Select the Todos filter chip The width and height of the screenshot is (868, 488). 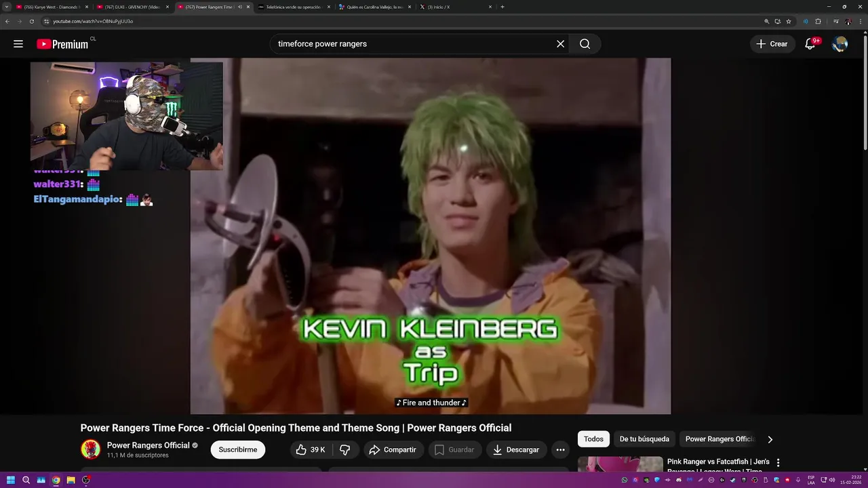[x=593, y=439]
